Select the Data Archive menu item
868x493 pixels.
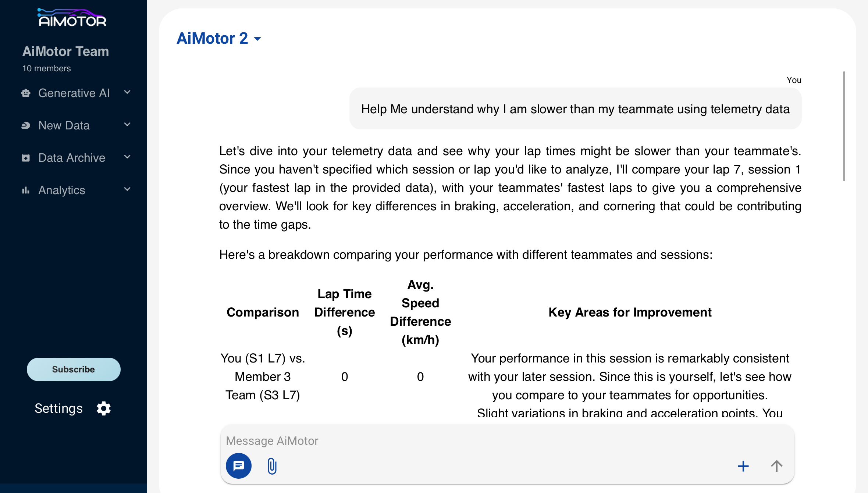pyautogui.click(x=72, y=158)
